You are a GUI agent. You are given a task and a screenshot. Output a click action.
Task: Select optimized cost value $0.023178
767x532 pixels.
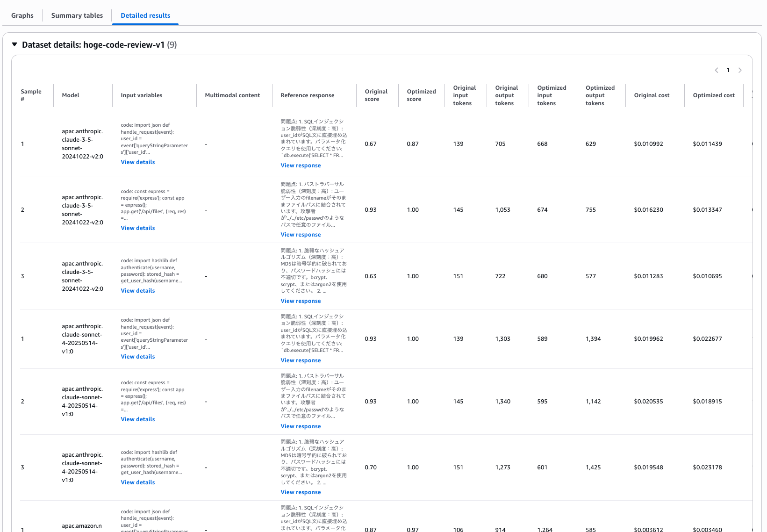pyautogui.click(x=707, y=467)
